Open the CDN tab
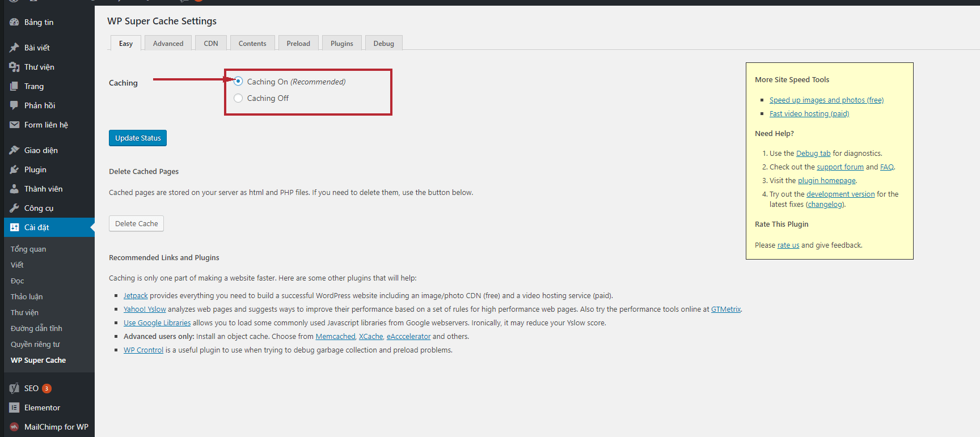 pyautogui.click(x=211, y=43)
